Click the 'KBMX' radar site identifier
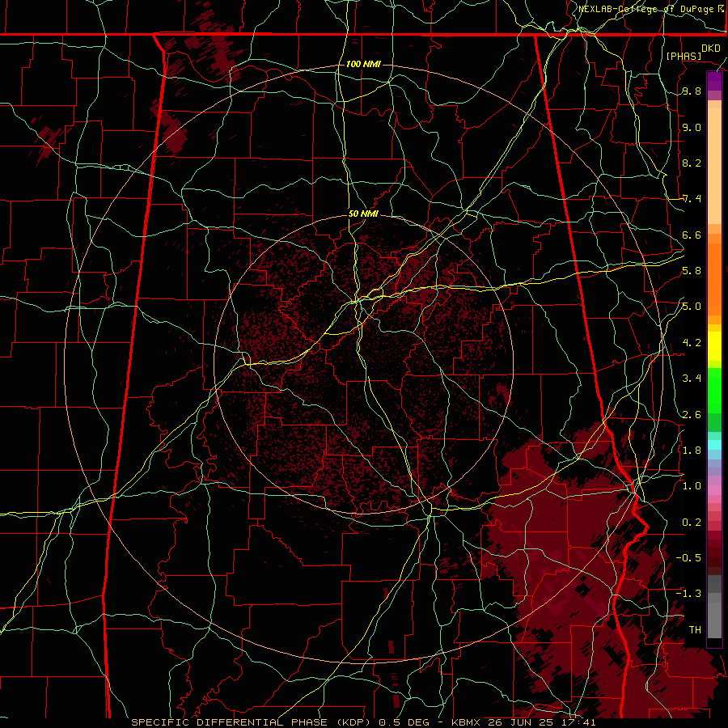This screenshot has width=728, height=728. (466, 722)
